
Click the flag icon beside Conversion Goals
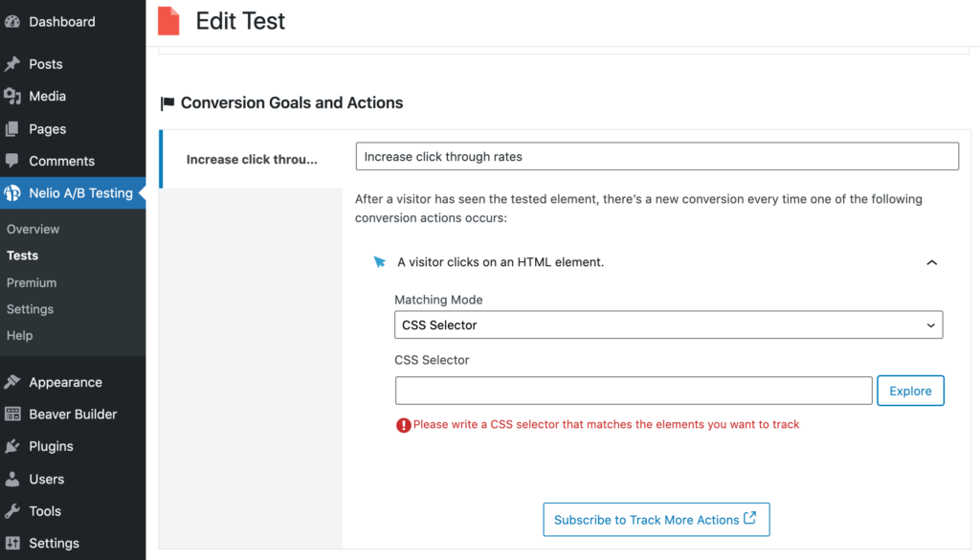click(167, 102)
